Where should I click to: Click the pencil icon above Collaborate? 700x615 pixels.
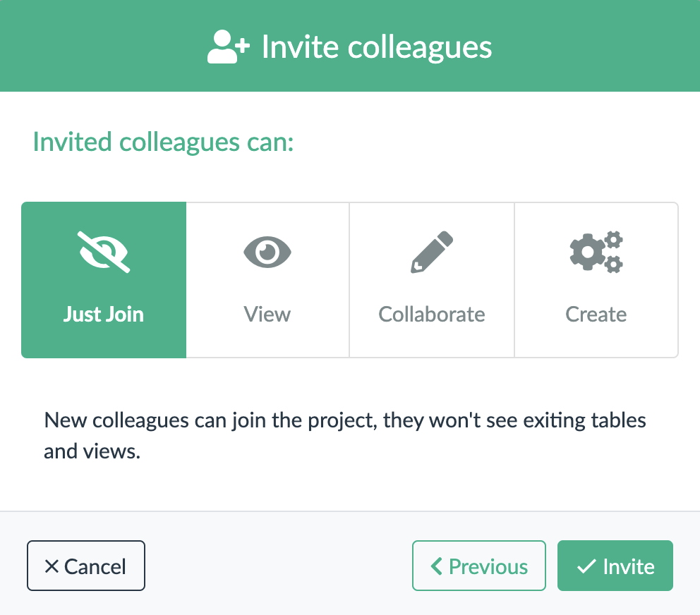(x=432, y=252)
